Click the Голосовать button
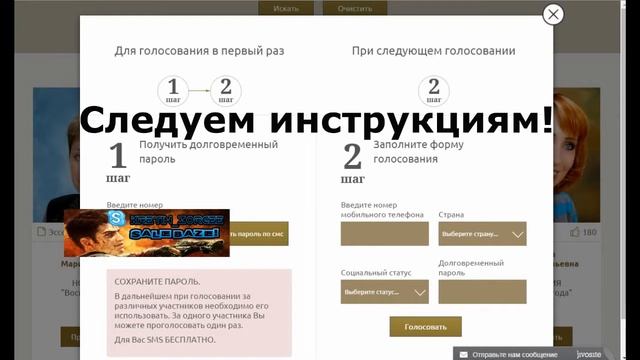 [x=425, y=327]
